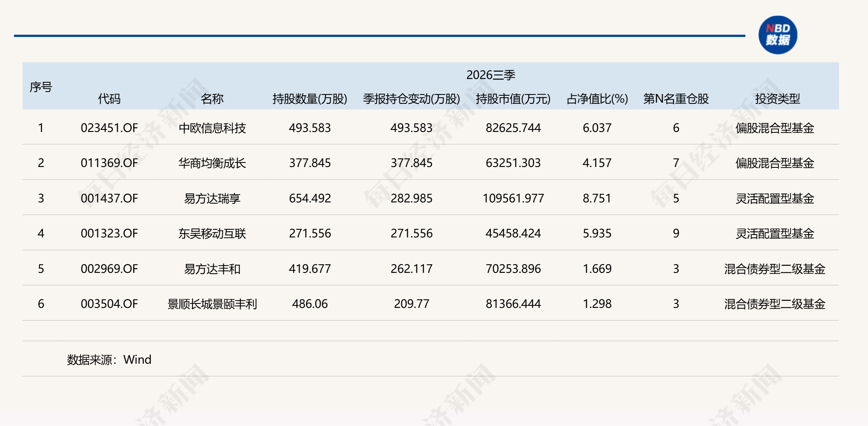This screenshot has height=426, width=868.
Task: Select market value 109561.977
Action: click(513, 198)
